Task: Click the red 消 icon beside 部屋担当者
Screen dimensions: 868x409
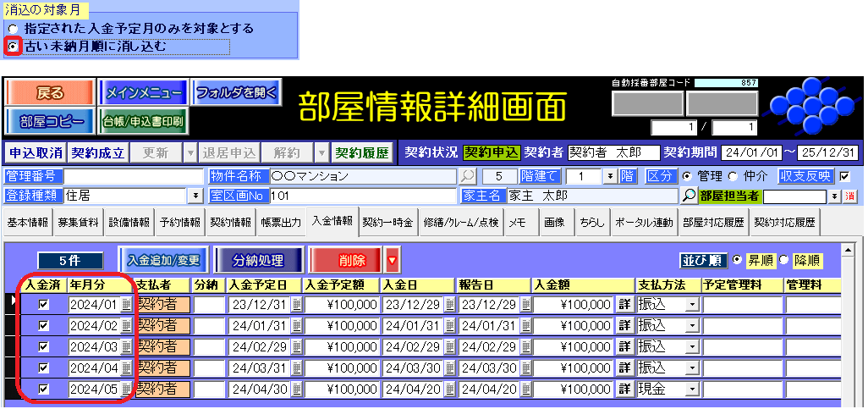Action: [x=850, y=196]
